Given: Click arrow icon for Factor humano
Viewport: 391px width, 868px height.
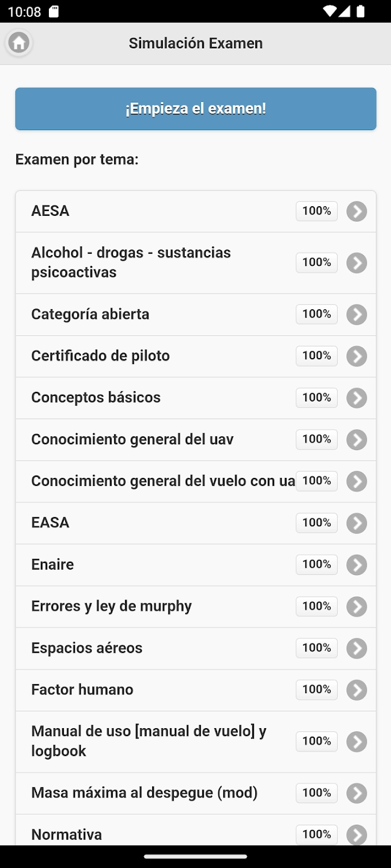Looking at the screenshot, I should (357, 690).
